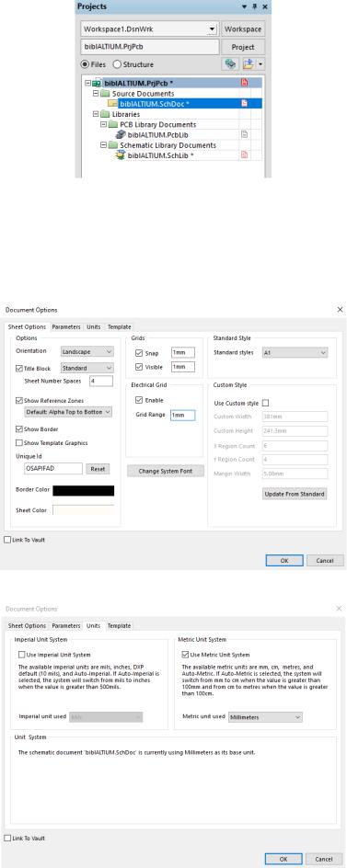This screenshot has width=347, height=868.
Task: Switch to the Parameters tab in the Sheet Options dialog
Action: point(66,327)
